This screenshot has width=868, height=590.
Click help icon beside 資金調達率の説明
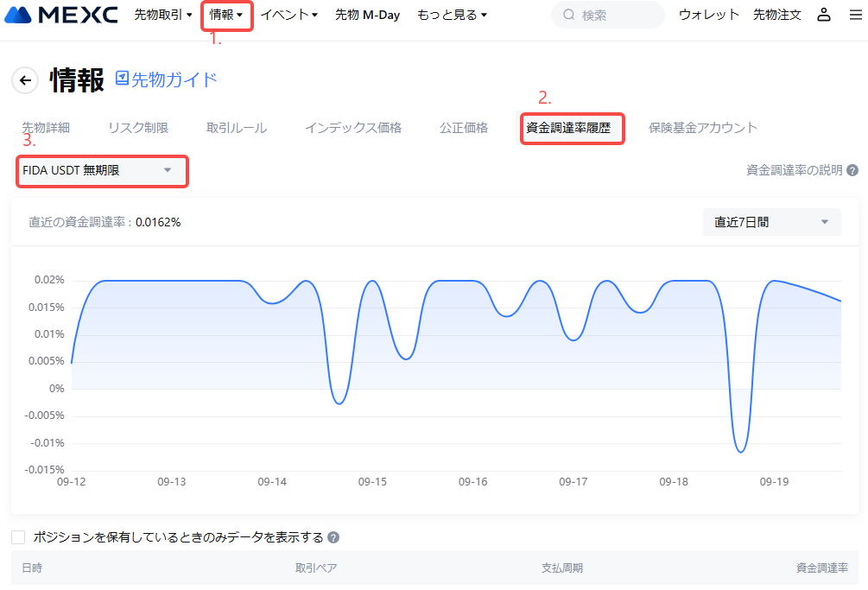(852, 170)
